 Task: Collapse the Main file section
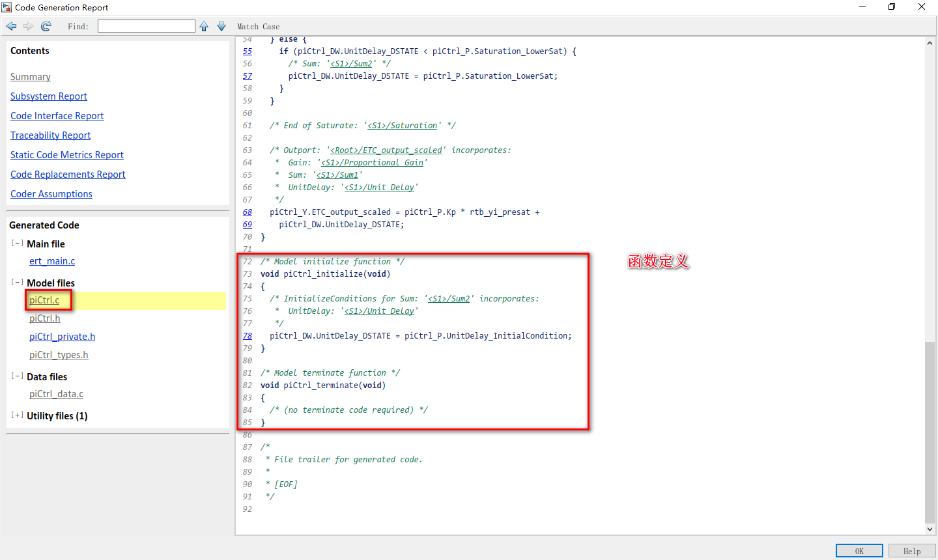(x=16, y=243)
